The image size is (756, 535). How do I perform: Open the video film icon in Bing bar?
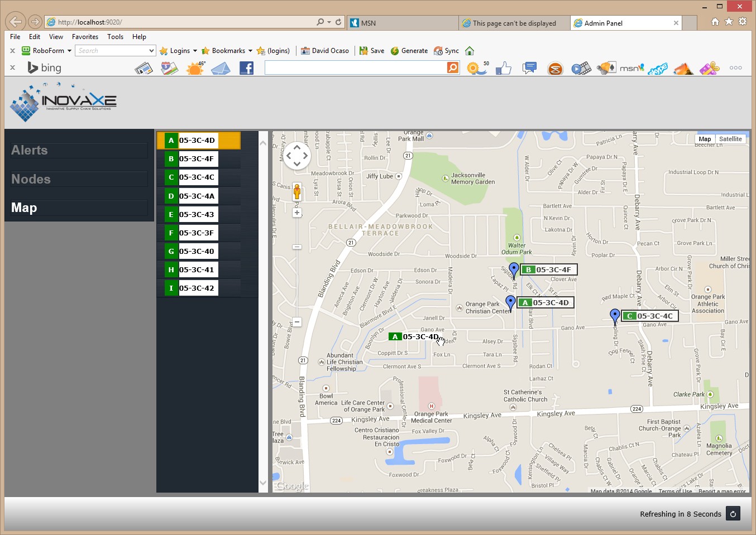click(x=581, y=69)
